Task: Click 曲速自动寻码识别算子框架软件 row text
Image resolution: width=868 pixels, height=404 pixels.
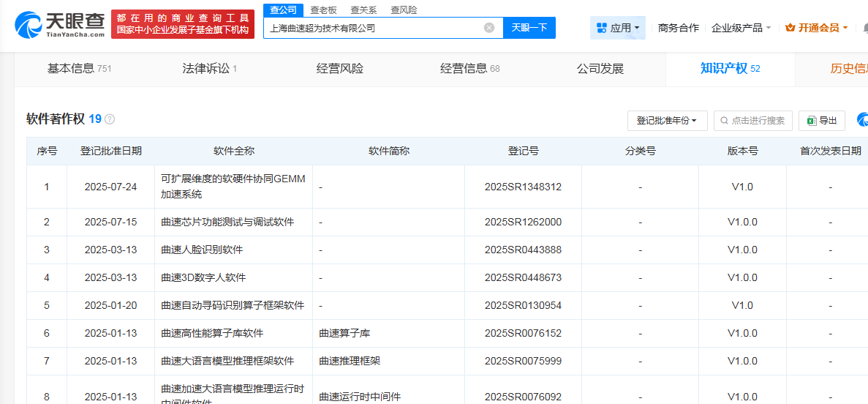Action: pos(233,305)
